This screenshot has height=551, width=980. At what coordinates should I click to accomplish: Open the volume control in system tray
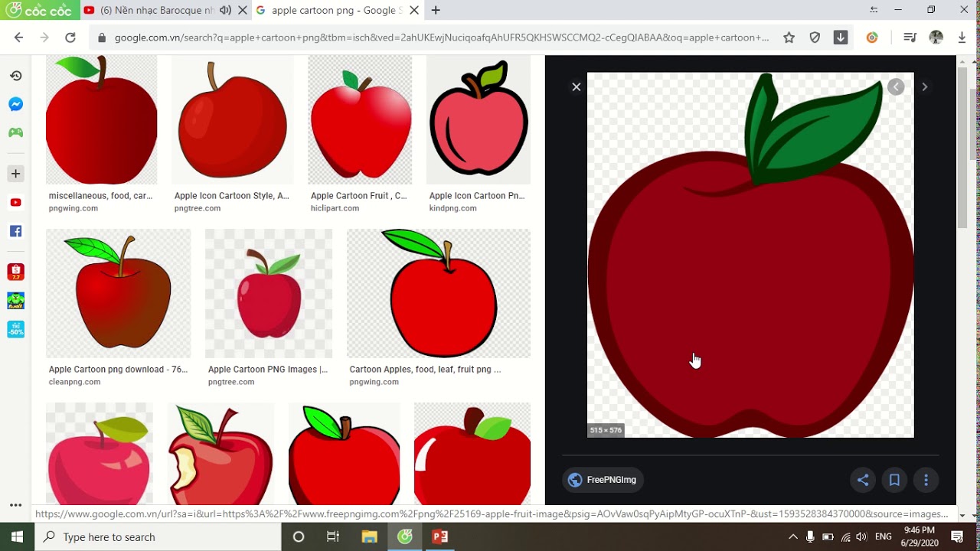click(x=861, y=537)
